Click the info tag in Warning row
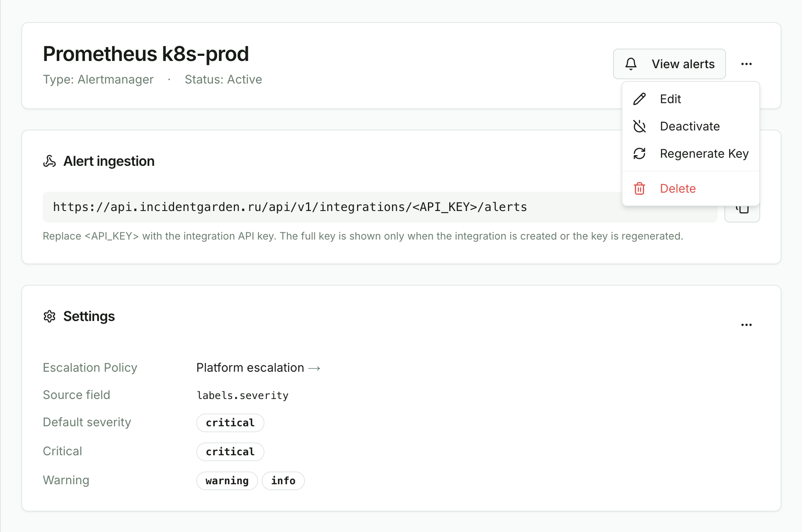The width and height of the screenshot is (802, 532). point(283,481)
